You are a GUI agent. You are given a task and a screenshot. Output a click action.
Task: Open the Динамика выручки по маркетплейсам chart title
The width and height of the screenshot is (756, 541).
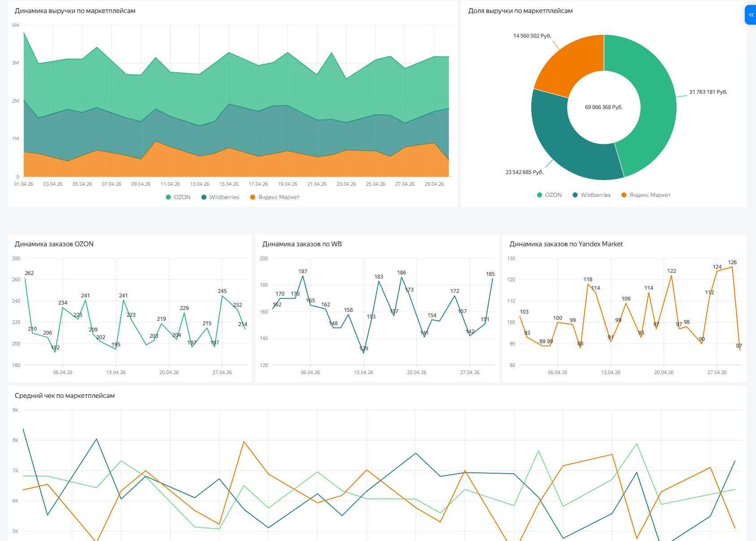coord(75,11)
